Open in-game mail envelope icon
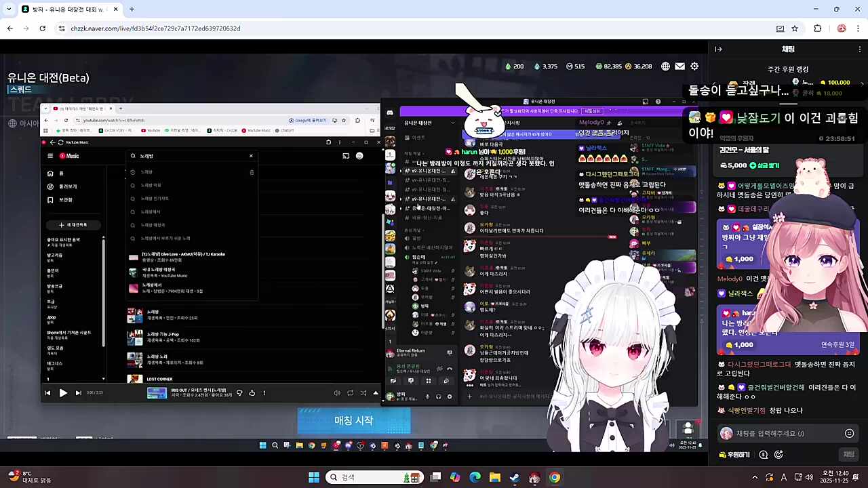The width and height of the screenshot is (868, 488). pyautogui.click(x=679, y=66)
